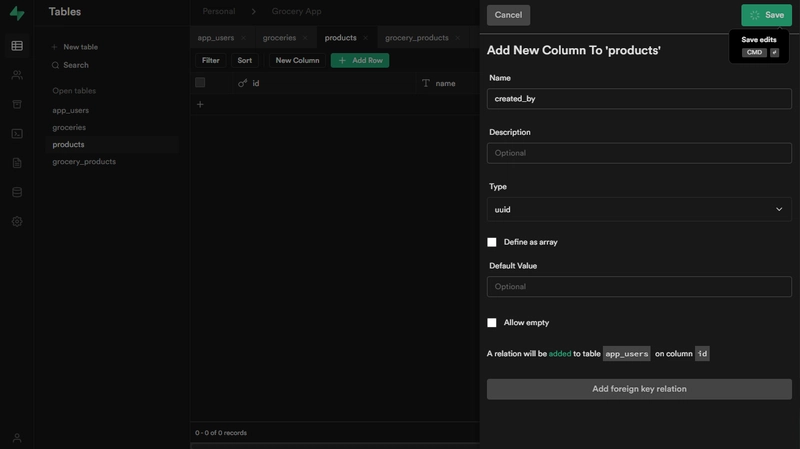This screenshot has width=800, height=449.
Task: Click the add-row plus icon in grid
Action: [x=200, y=105]
